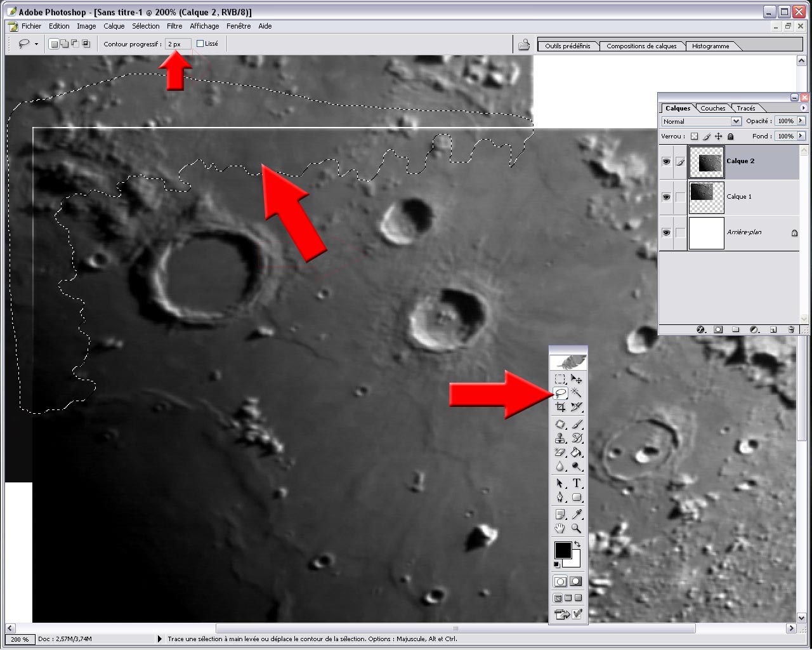Click the Contour progressif field
The width and height of the screenshot is (812, 650).
click(178, 44)
